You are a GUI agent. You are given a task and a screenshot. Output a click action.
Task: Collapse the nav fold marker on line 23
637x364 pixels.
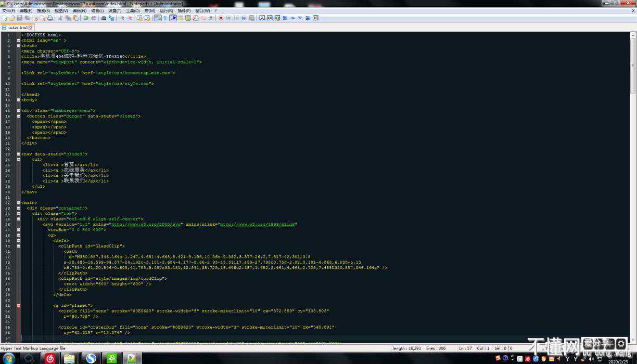click(19, 154)
